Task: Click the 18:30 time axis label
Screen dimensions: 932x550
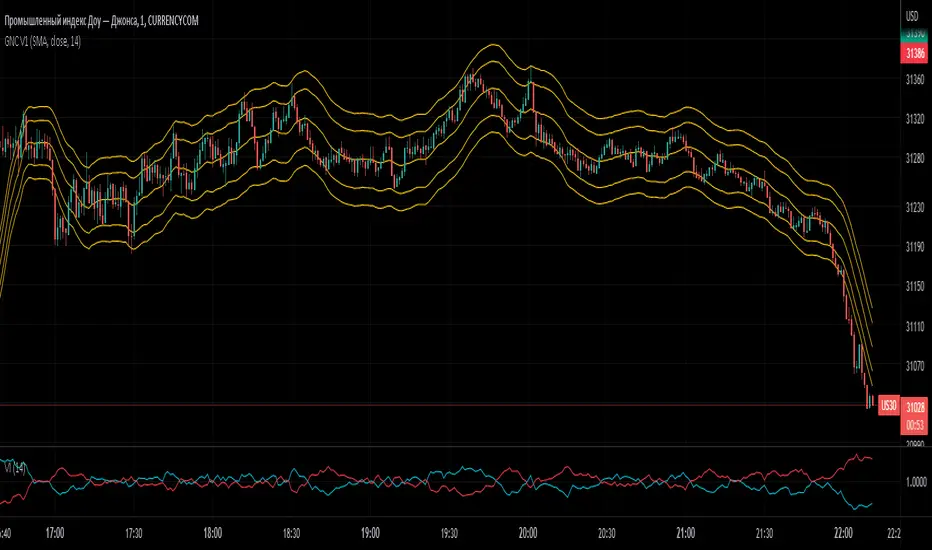Action: [x=291, y=533]
